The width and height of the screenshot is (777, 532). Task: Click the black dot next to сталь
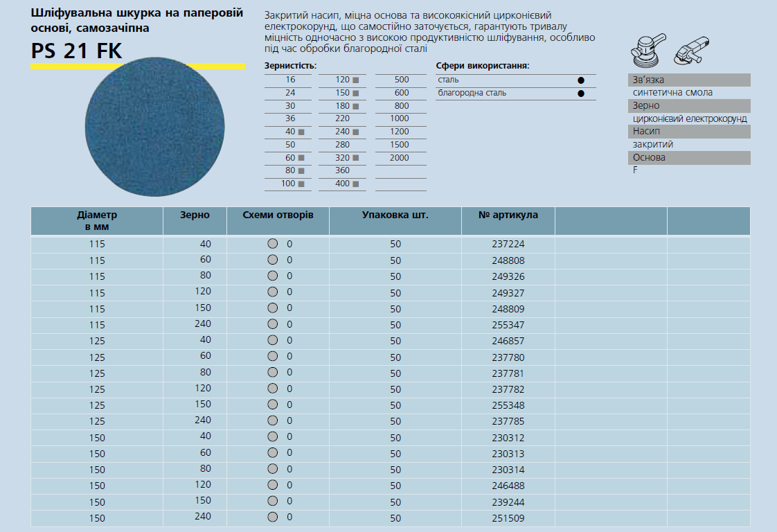pyautogui.click(x=581, y=80)
